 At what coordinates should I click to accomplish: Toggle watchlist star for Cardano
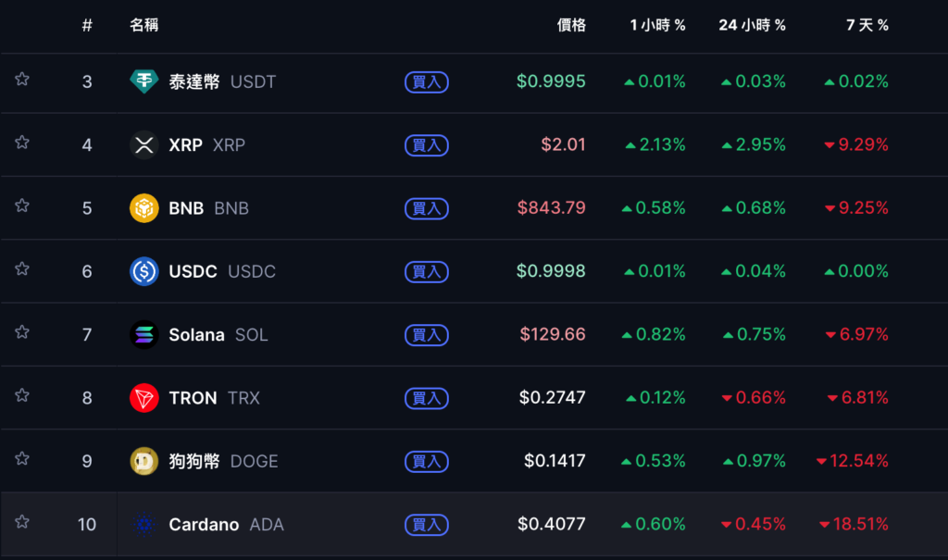pos(22,522)
